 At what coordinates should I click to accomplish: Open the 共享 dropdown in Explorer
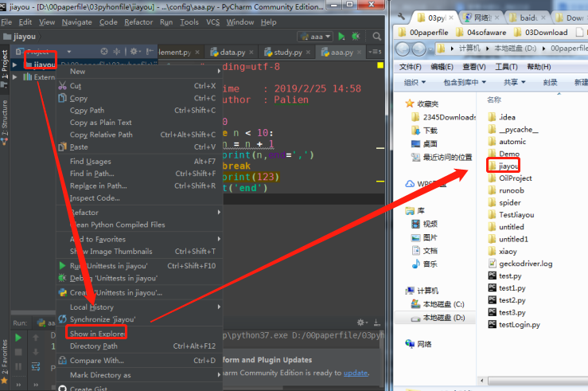515,82
